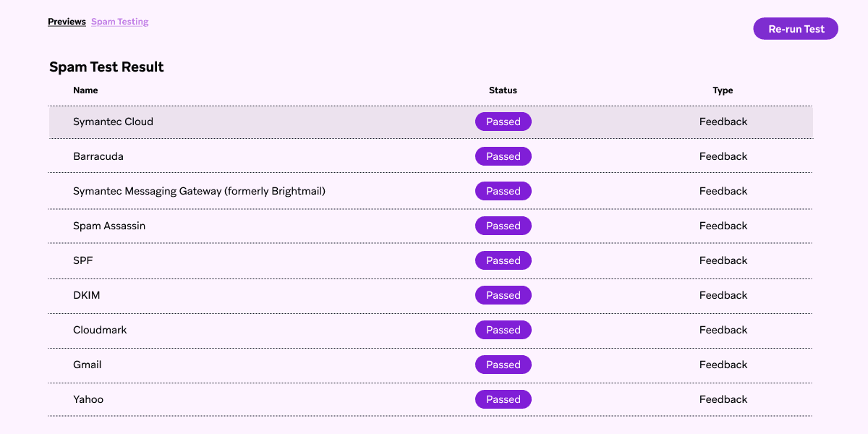The image size is (868, 434).
Task: Click the Passed badge for Barracuda
Action: [503, 156]
